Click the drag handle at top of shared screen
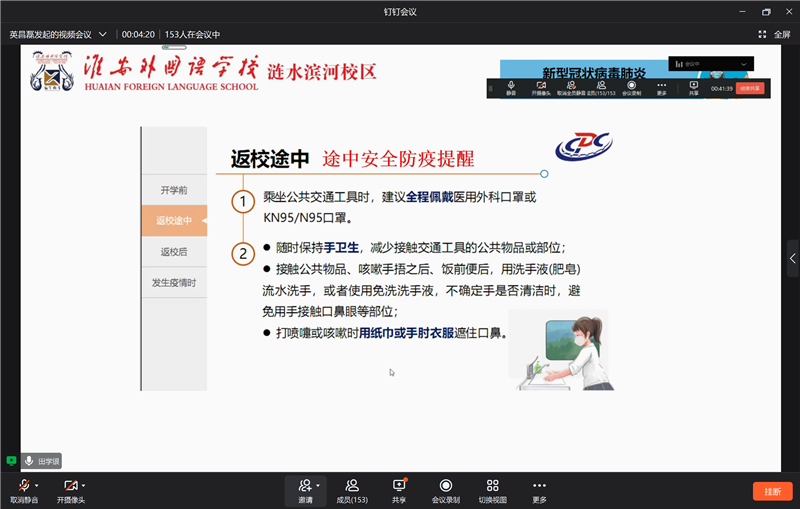The width and height of the screenshot is (800, 509). pyautogui.click(x=173, y=47)
